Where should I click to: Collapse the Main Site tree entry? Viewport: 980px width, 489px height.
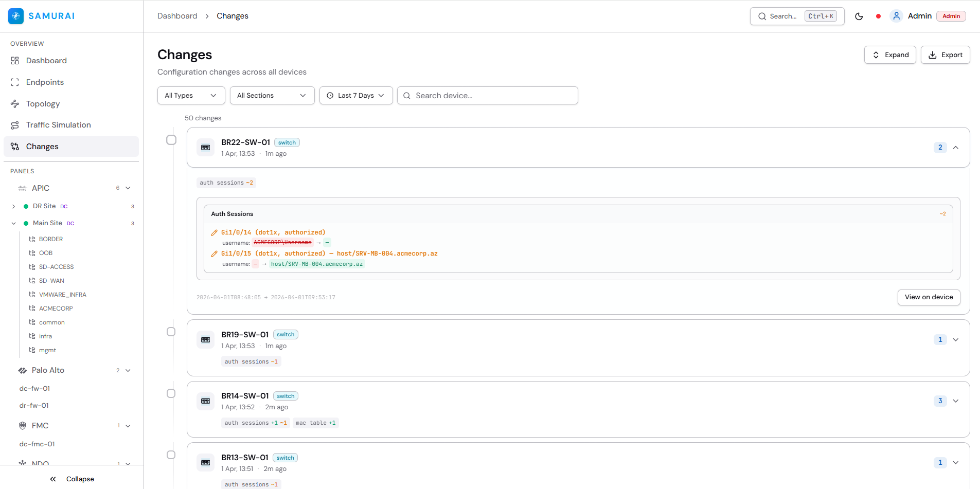[13, 223]
